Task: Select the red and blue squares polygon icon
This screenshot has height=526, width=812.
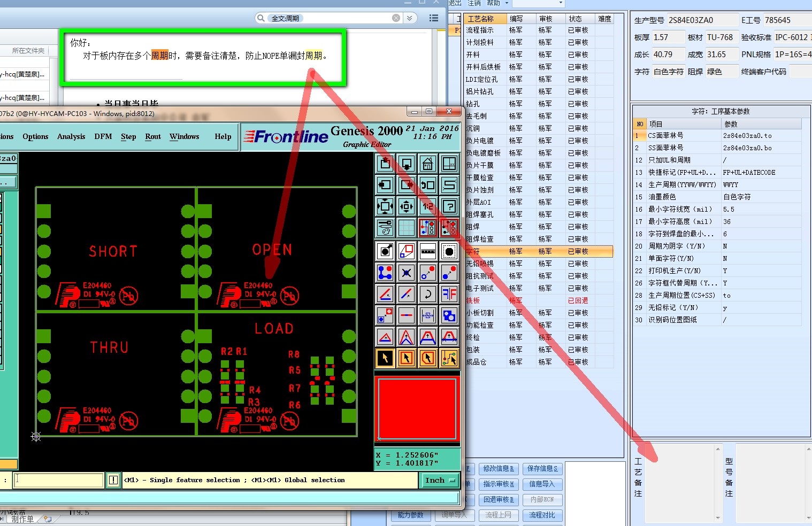Action: 407,251
